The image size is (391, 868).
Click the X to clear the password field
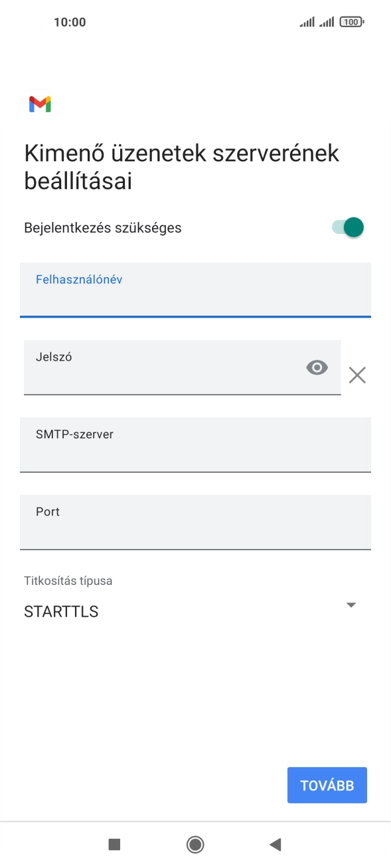coord(357,375)
